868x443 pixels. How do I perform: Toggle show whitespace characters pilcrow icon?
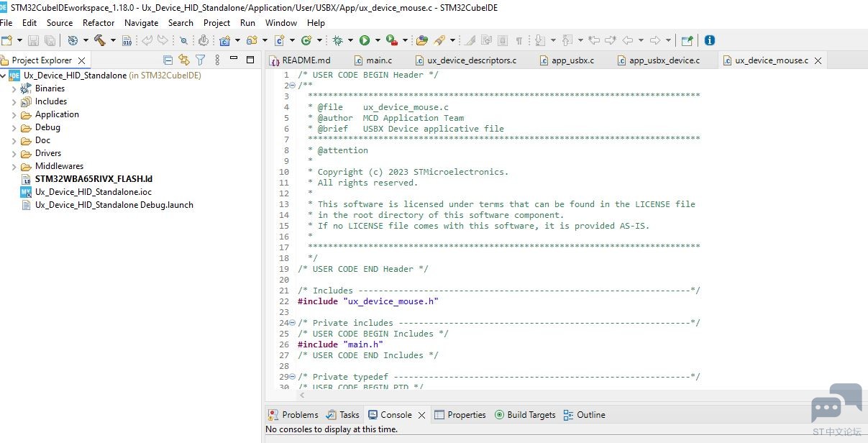pos(519,40)
